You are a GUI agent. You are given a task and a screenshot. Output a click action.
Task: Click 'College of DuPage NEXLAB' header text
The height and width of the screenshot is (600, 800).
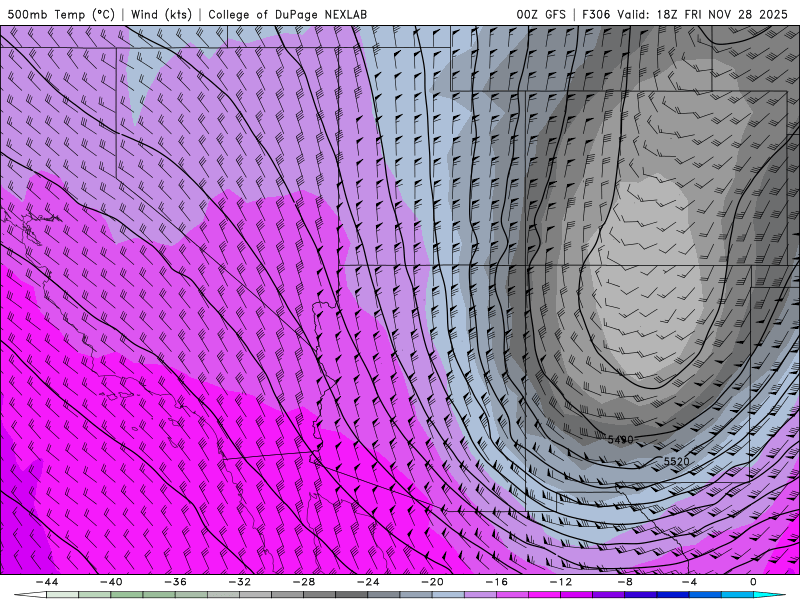pyautogui.click(x=287, y=14)
